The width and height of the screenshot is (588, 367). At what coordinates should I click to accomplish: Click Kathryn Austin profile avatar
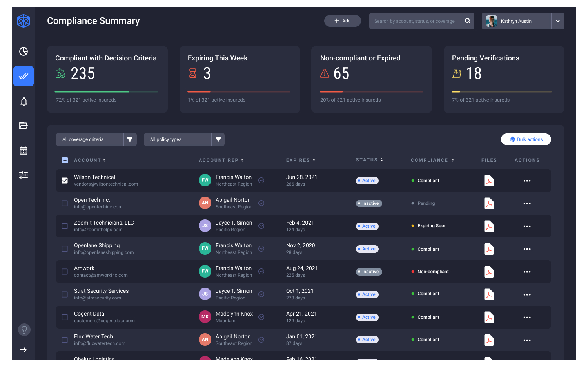(492, 21)
